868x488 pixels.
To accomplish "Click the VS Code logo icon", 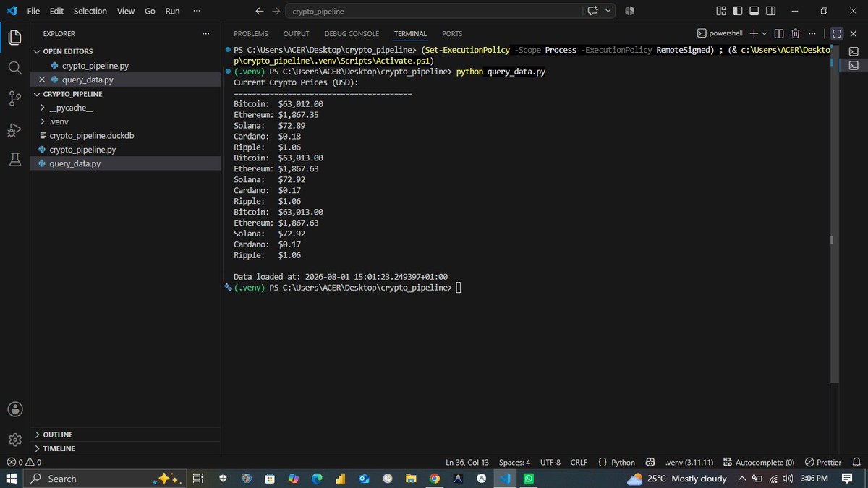I will click(11, 11).
